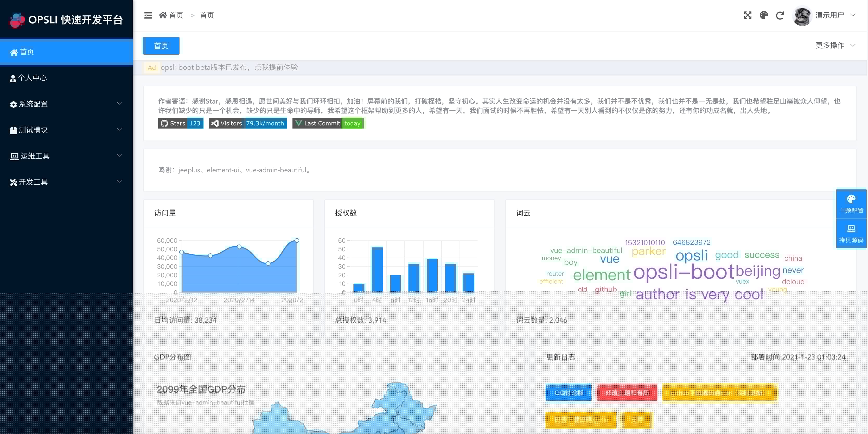This screenshot has width=868, height=434.
Task: Click the home icon in breadcrumb
Action: click(x=163, y=15)
